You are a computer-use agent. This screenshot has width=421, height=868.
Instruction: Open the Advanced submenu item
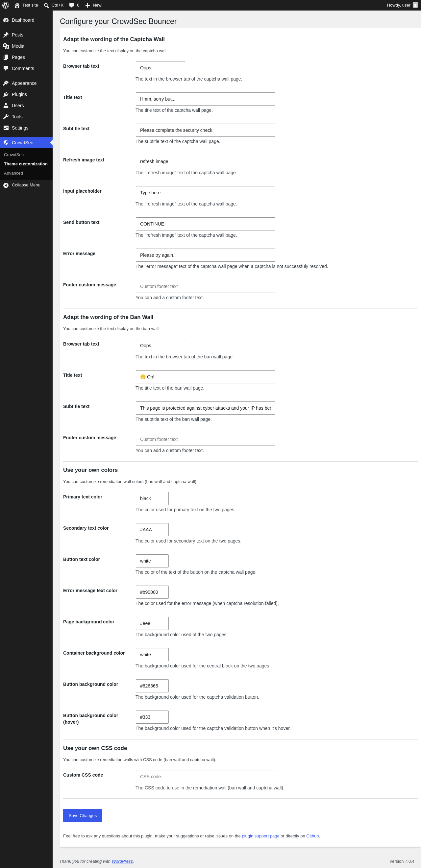click(13, 173)
